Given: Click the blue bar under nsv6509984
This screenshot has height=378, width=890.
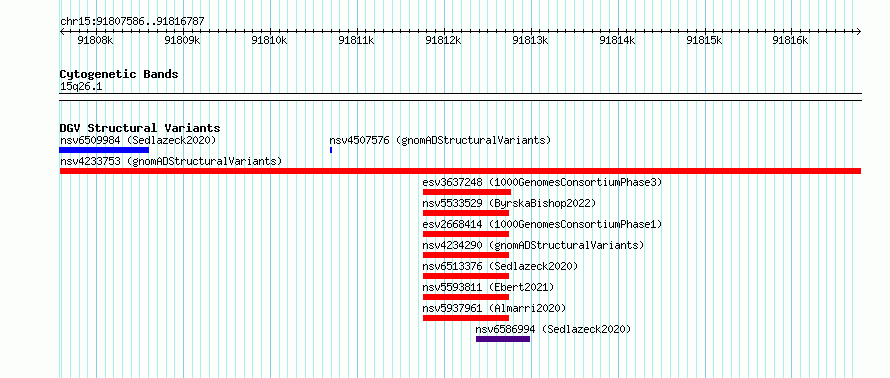Looking at the screenshot, I should (104, 150).
